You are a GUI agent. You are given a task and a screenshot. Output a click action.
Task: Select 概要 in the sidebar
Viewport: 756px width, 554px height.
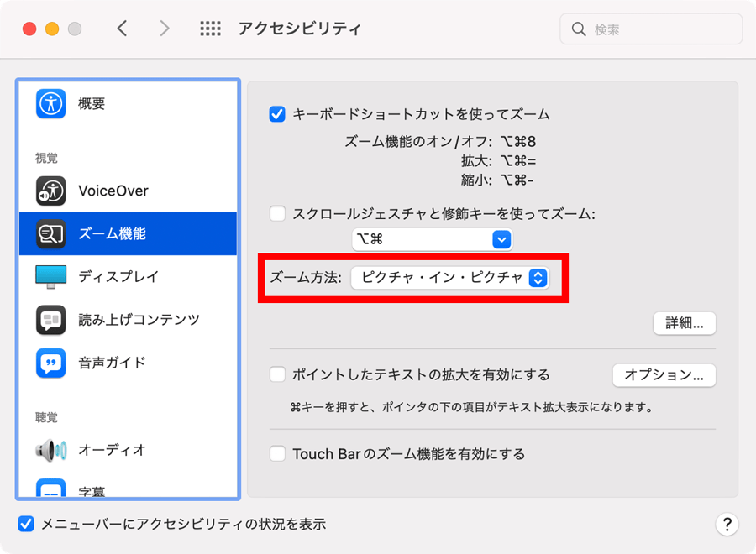pyautogui.click(x=128, y=103)
